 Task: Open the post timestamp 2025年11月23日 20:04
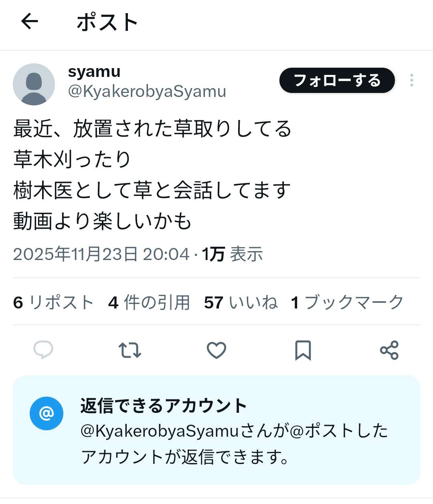pyautogui.click(x=101, y=254)
